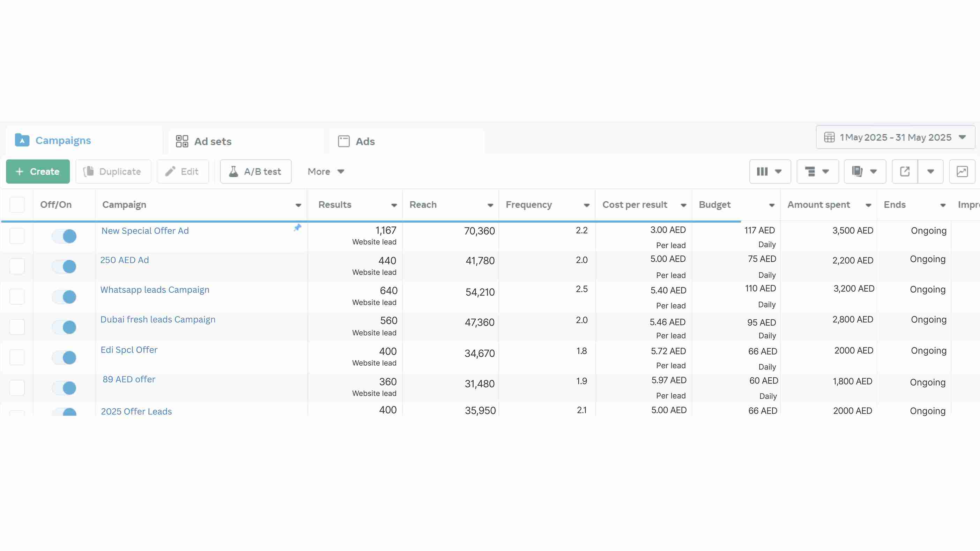The height and width of the screenshot is (551, 980).
Task: Click the calendar icon in date range
Action: click(829, 137)
